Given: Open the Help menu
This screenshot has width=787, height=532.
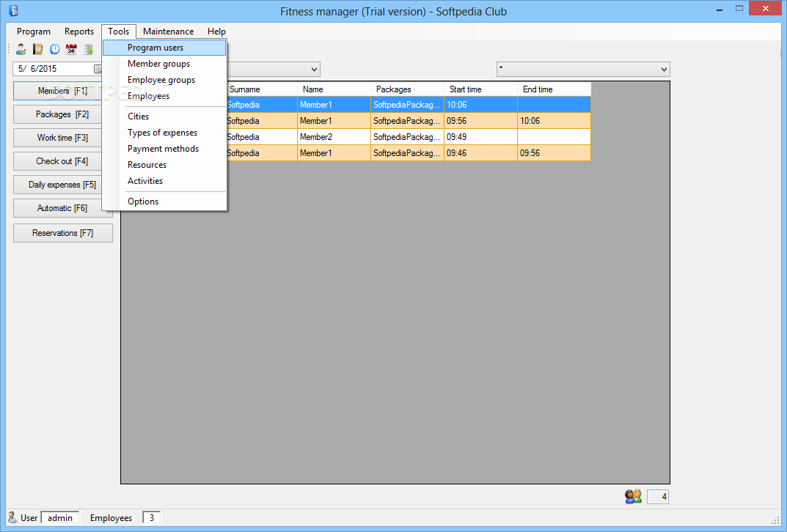Looking at the screenshot, I should (x=217, y=31).
